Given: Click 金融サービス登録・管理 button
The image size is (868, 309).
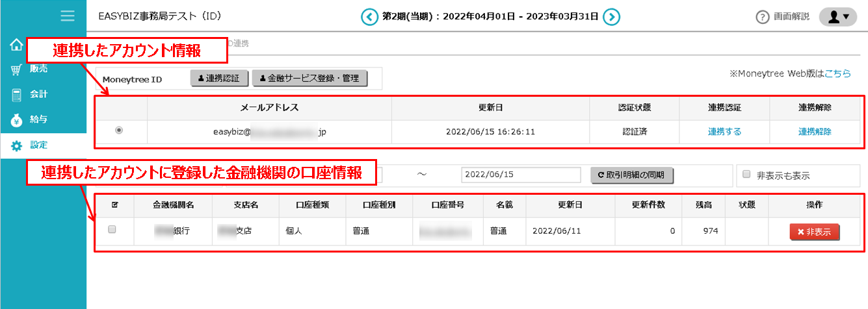Looking at the screenshot, I should (x=309, y=79).
